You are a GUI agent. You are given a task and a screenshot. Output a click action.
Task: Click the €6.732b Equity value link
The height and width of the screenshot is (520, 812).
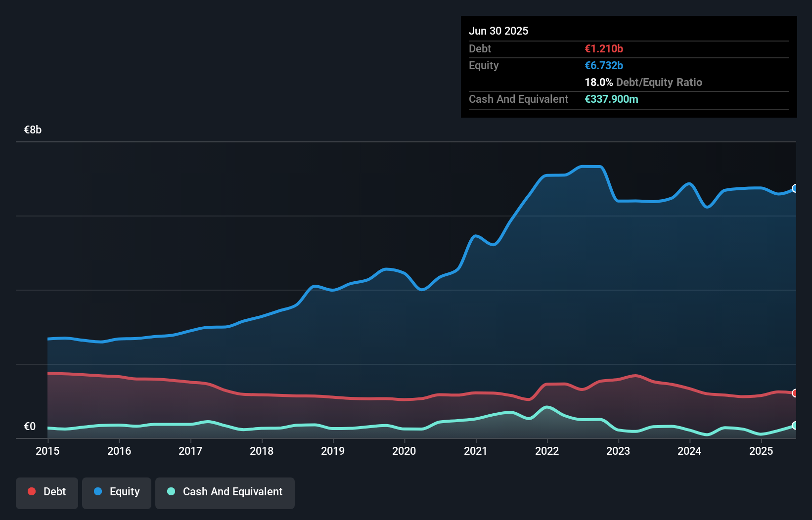[604, 65]
